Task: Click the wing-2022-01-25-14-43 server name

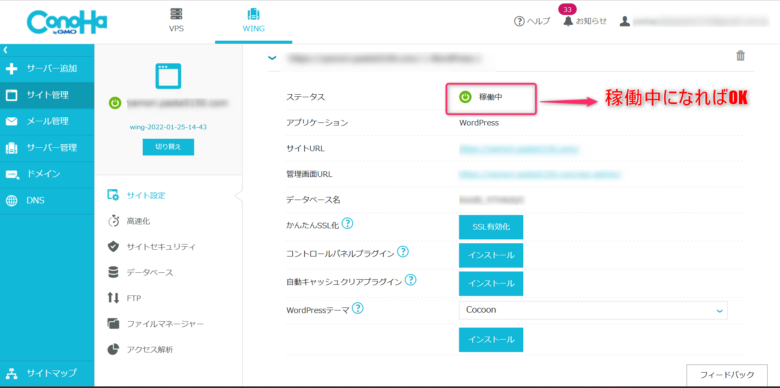Action: (168, 127)
